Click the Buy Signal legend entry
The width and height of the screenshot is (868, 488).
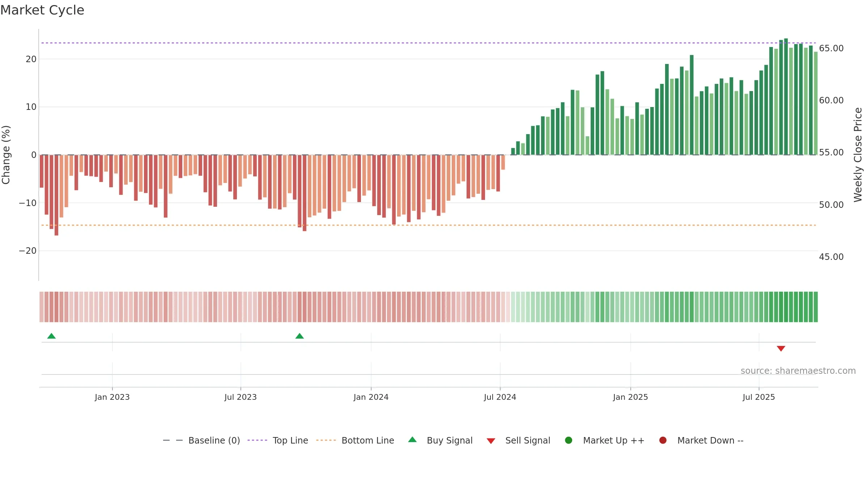point(440,440)
